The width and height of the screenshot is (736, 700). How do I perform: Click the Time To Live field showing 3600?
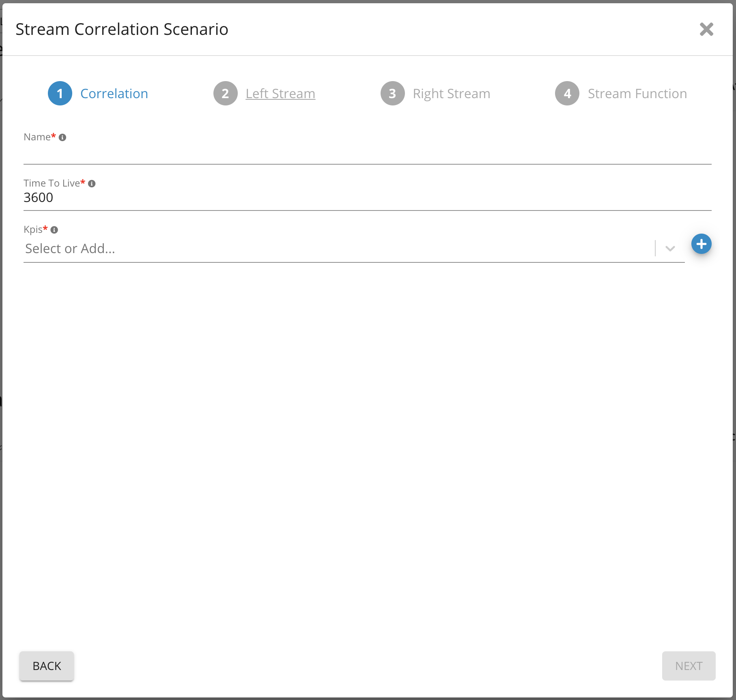click(x=367, y=198)
